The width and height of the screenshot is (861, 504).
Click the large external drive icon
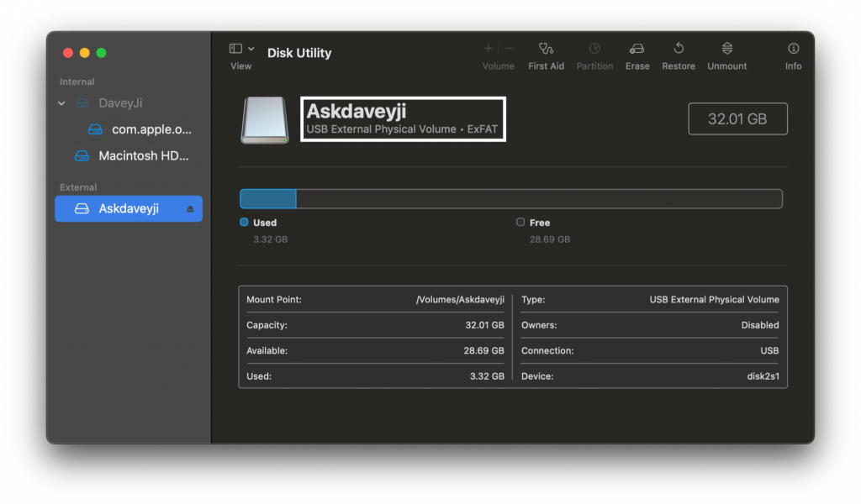(x=264, y=120)
